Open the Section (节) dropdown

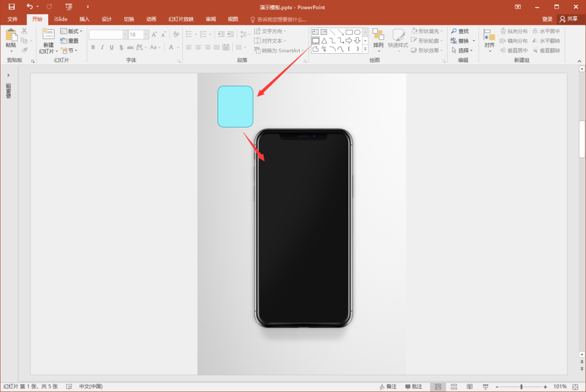click(69, 50)
